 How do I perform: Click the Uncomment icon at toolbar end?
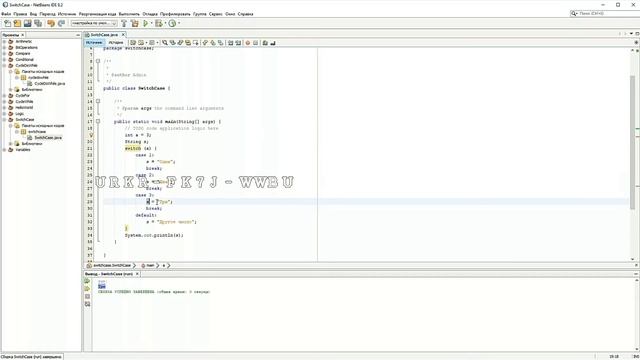pos(273,42)
